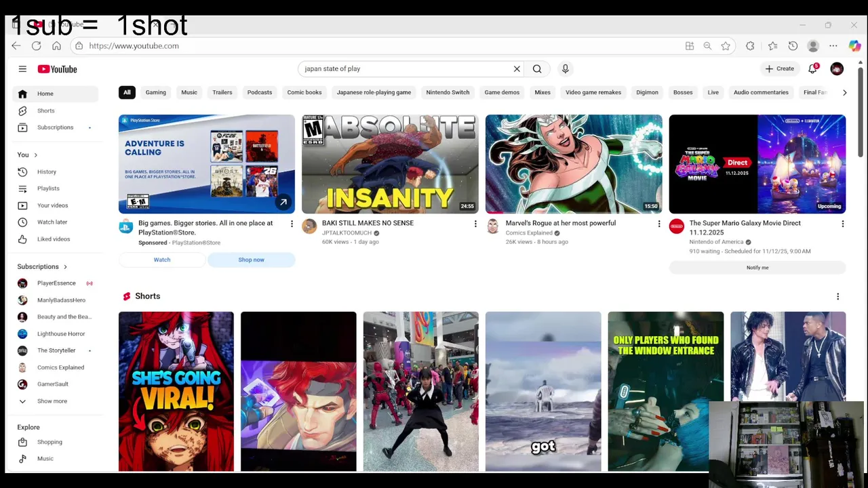Open options menu for PlayStation ad

(292, 224)
